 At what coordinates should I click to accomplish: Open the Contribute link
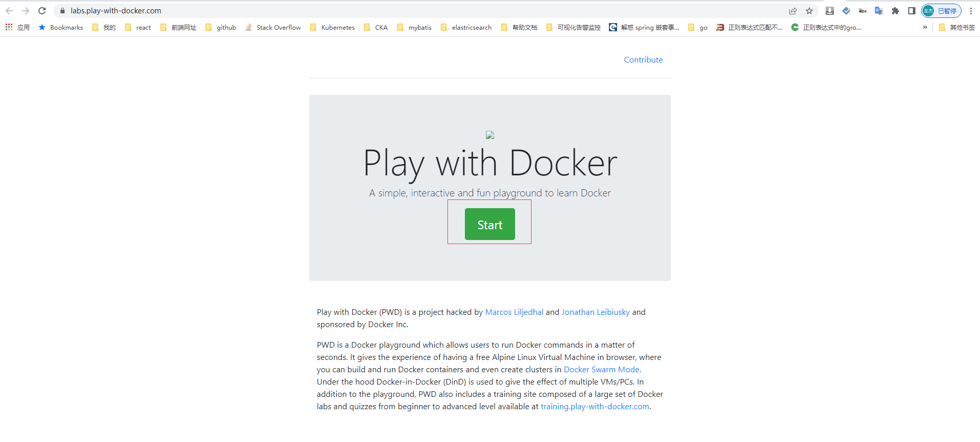[x=643, y=60]
